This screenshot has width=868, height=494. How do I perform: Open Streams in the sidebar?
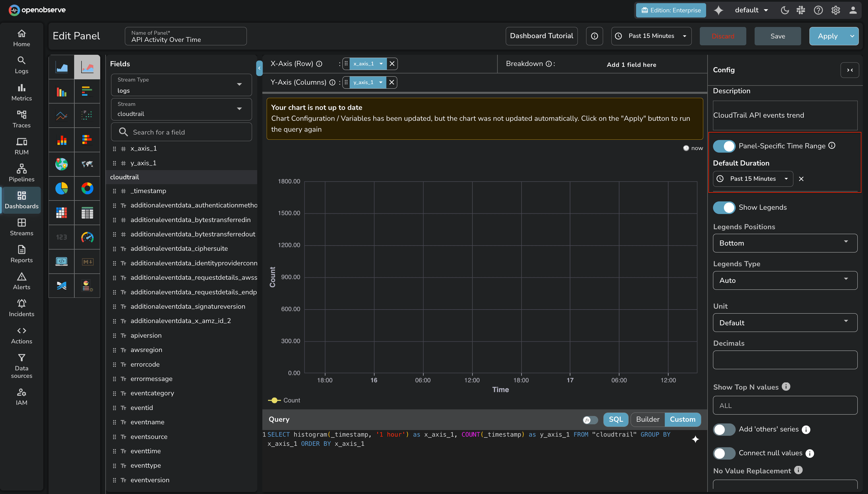click(22, 227)
